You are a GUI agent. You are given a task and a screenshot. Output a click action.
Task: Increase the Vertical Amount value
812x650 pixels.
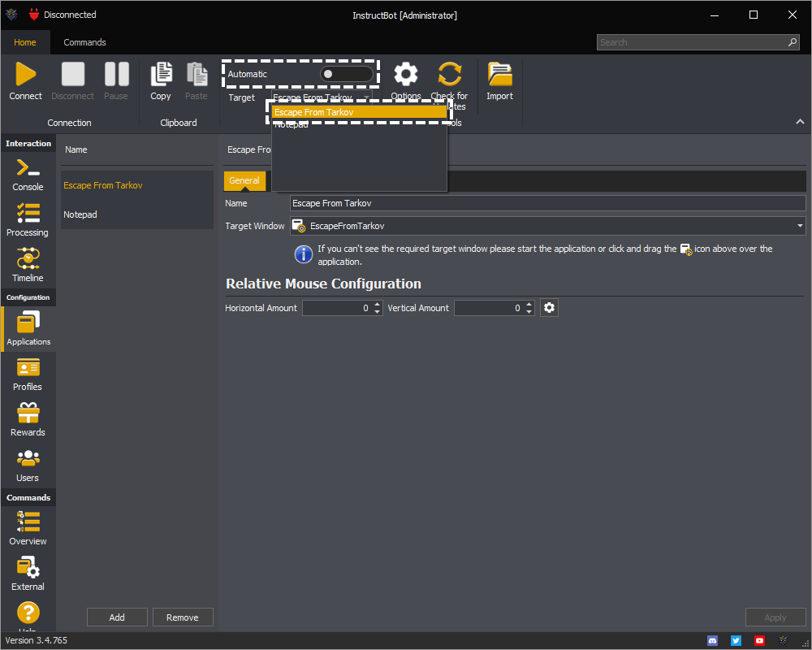(529, 304)
